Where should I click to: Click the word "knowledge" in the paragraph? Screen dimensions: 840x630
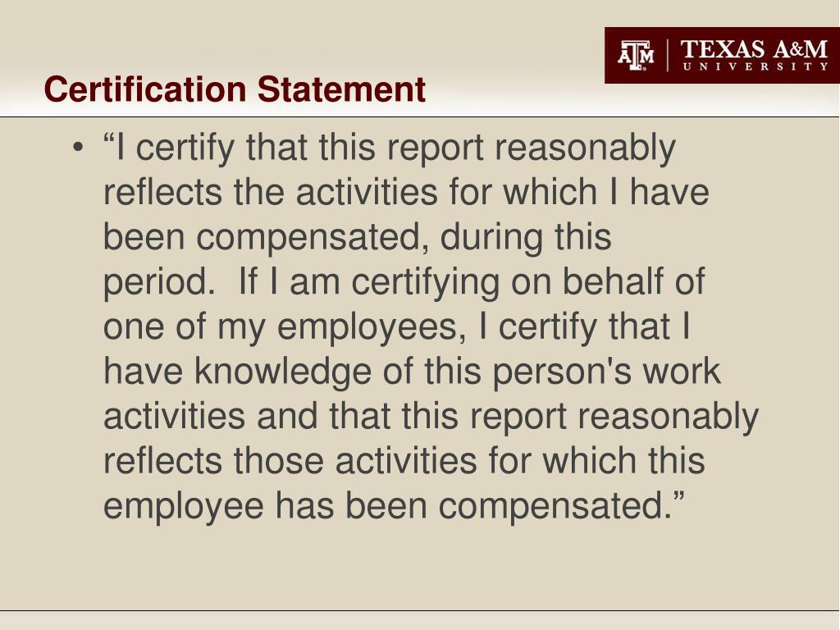283,372
